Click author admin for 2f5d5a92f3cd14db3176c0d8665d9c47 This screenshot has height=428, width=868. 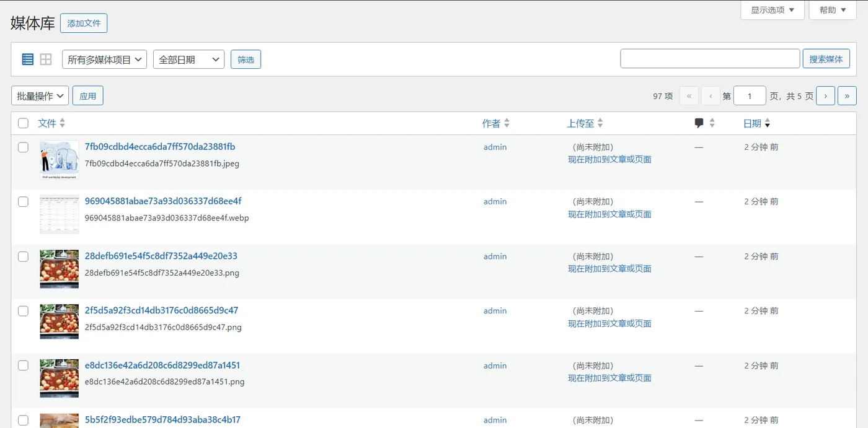pyautogui.click(x=495, y=310)
